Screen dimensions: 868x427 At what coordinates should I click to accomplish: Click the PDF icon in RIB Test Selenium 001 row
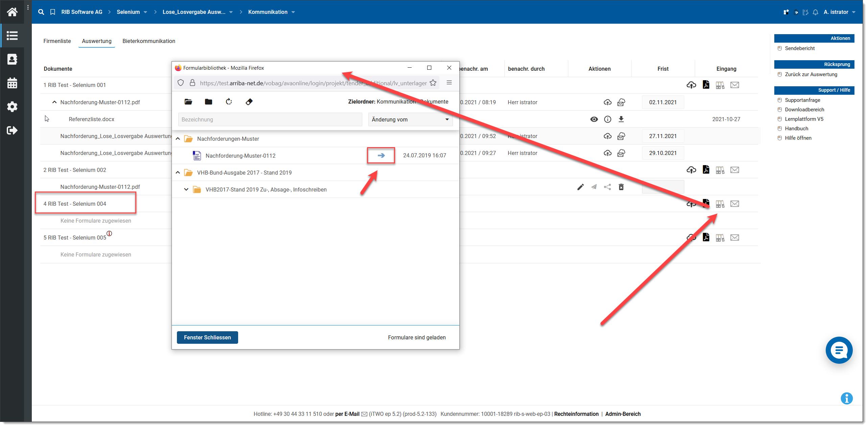706,85
